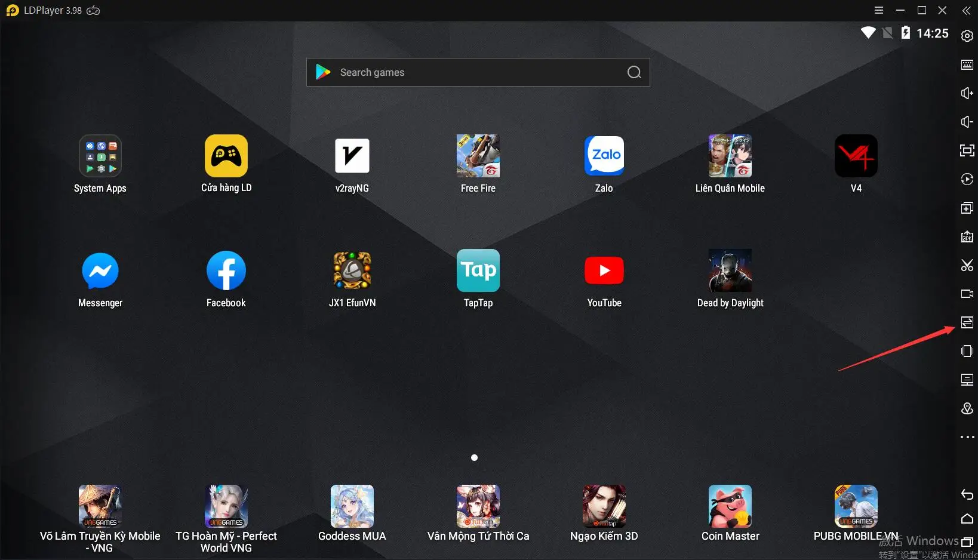Open the Zalo app
Image resolution: width=978 pixels, height=560 pixels.
(x=604, y=156)
